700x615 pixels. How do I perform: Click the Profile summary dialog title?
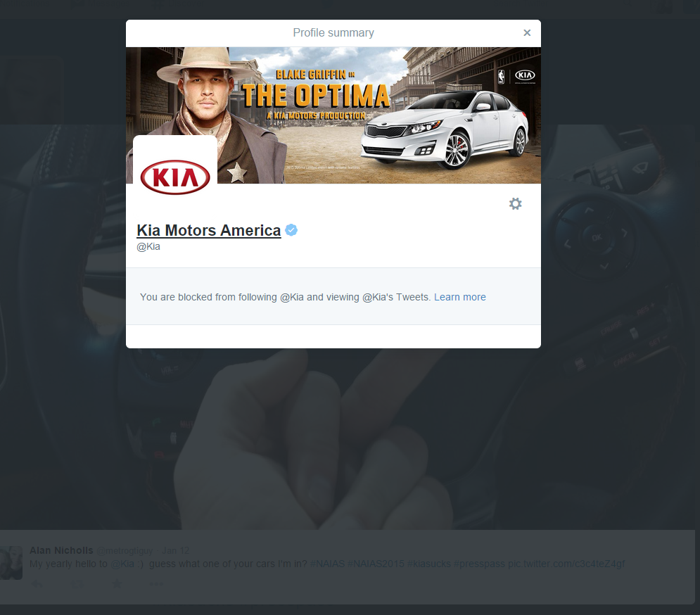click(x=333, y=32)
